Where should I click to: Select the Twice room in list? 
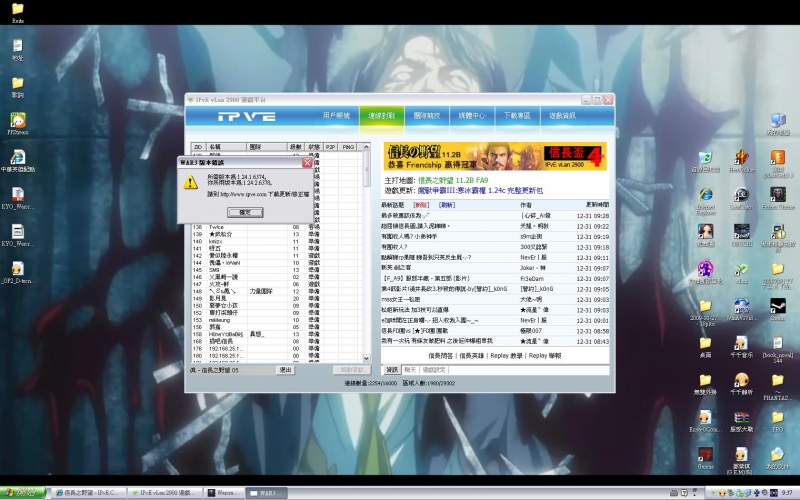point(216,227)
